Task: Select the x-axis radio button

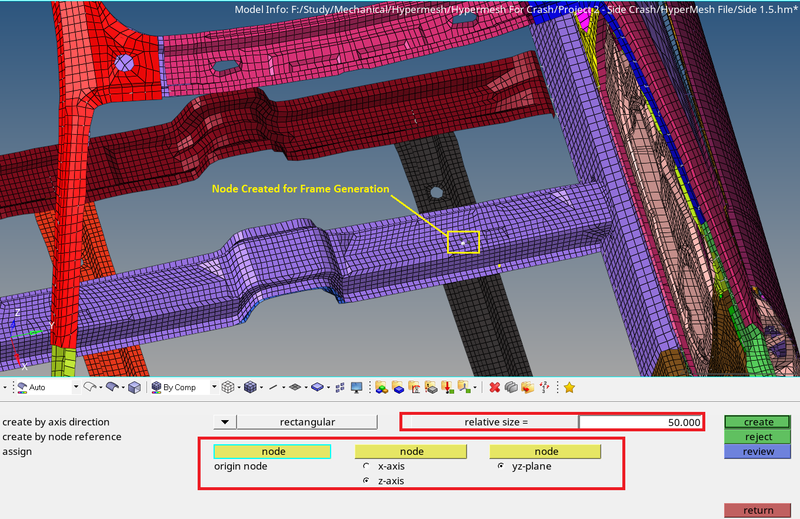Action: coord(367,466)
